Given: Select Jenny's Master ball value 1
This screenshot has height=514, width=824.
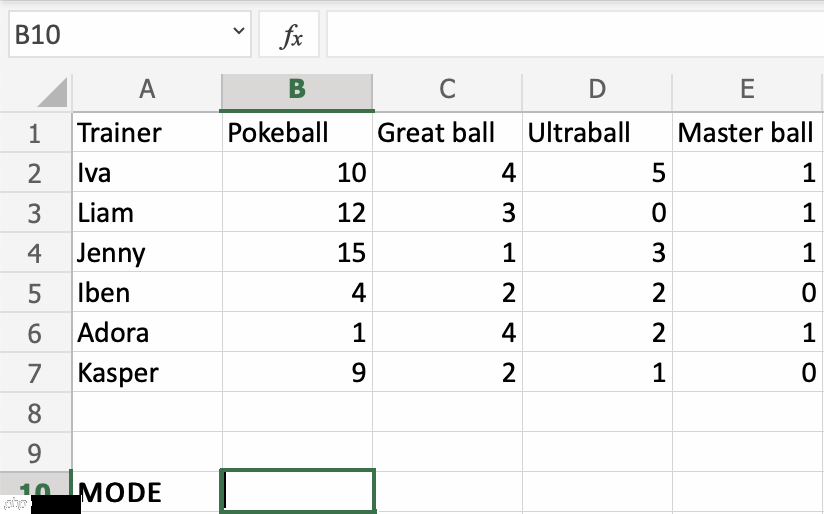Looking at the screenshot, I should click(x=747, y=252).
